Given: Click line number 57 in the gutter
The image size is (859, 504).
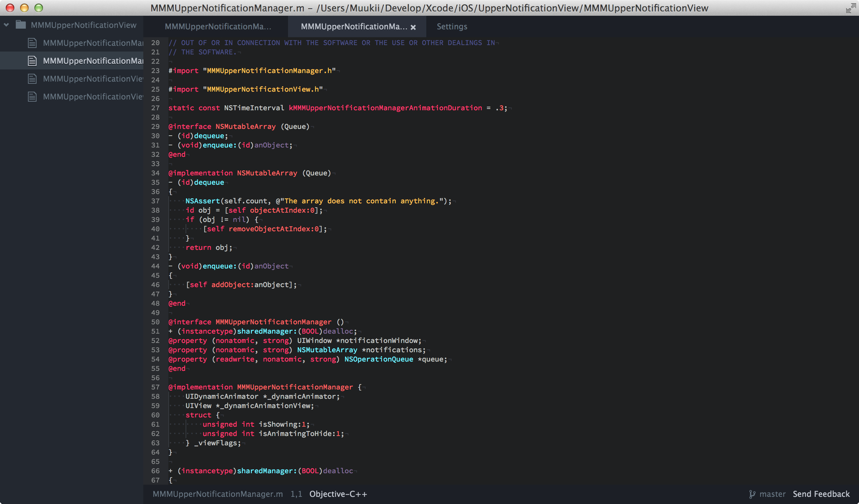Looking at the screenshot, I should (x=155, y=387).
